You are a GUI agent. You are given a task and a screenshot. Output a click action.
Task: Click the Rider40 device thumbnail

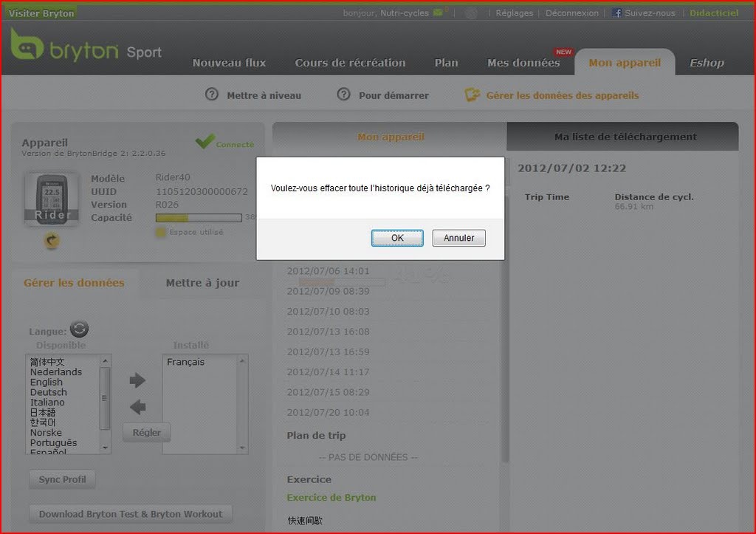tap(52, 199)
